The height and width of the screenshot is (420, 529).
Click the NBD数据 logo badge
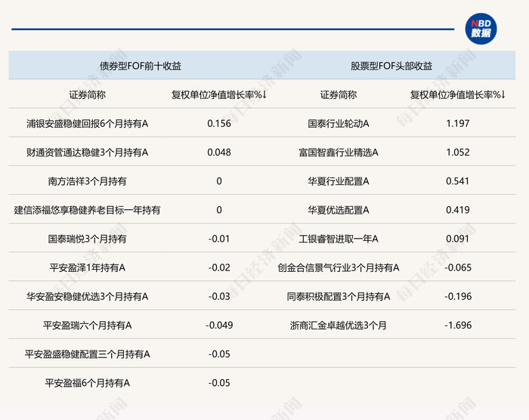[x=481, y=29]
